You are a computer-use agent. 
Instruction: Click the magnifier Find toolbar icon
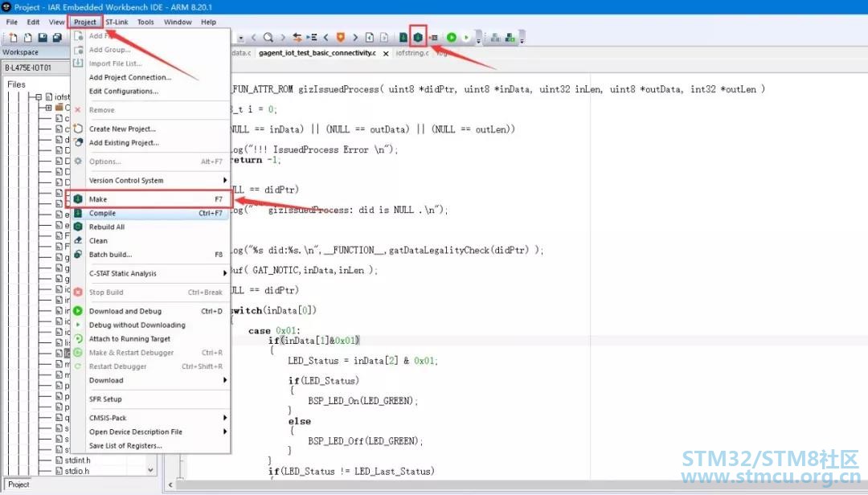coord(268,38)
